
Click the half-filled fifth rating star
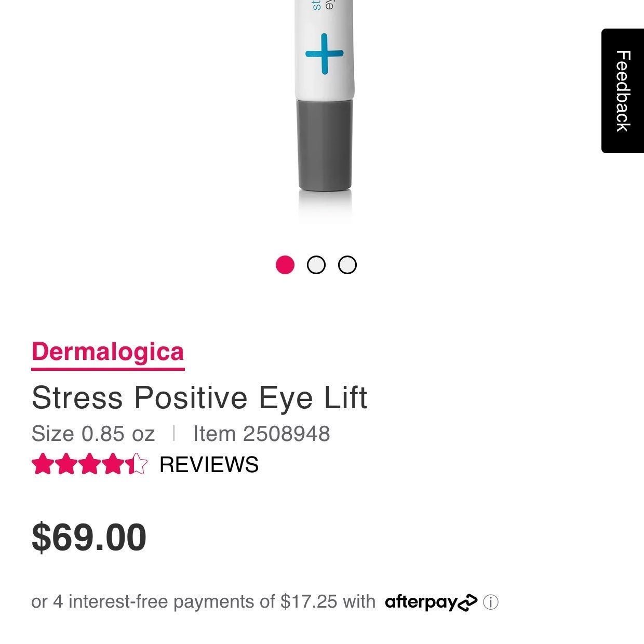(136, 464)
